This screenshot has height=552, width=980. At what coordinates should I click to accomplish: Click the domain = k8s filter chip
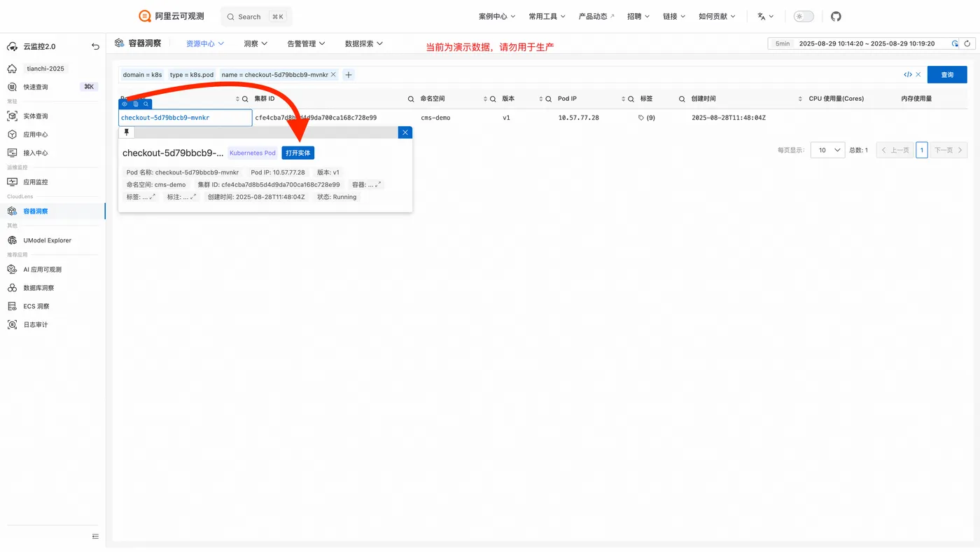[143, 75]
